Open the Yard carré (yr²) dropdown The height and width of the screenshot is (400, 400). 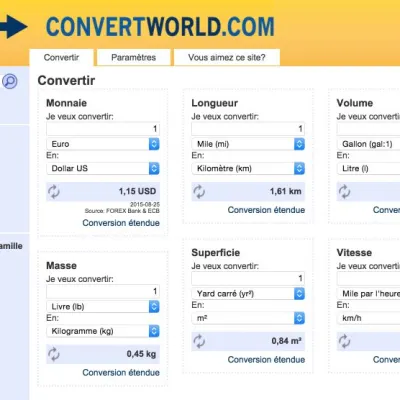click(x=248, y=294)
